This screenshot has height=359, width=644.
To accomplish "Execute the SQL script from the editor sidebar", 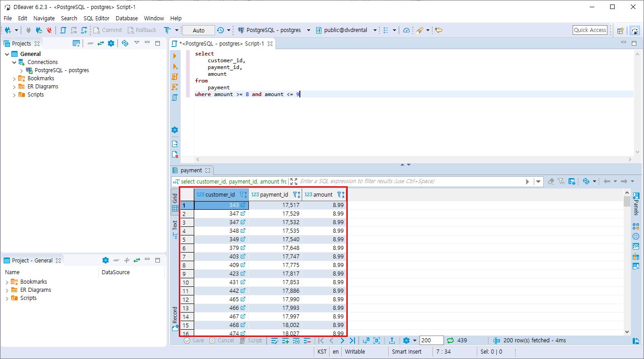I will point(175,77).
